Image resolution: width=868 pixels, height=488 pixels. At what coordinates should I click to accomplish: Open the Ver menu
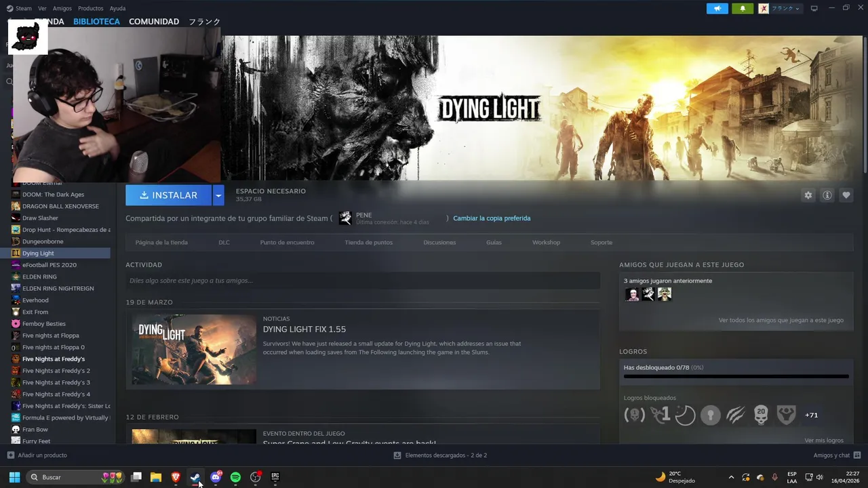[x=42, y=8]
